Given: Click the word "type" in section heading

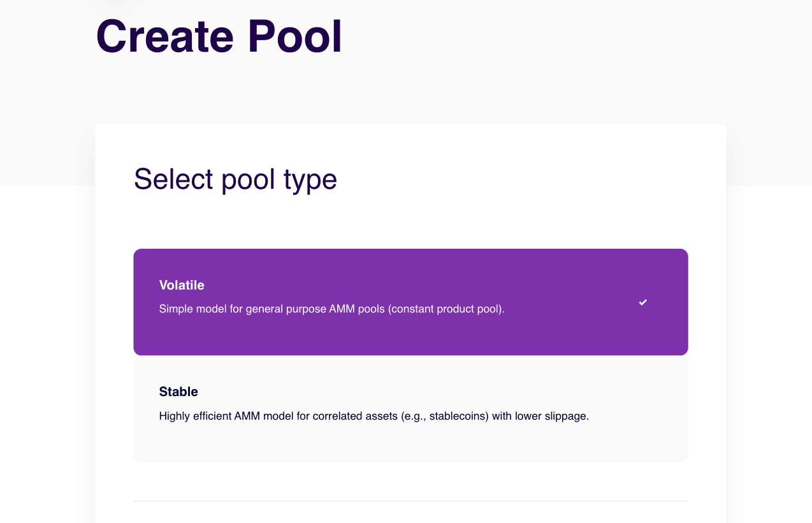Looking at the screenshot, I should point(310,180).
